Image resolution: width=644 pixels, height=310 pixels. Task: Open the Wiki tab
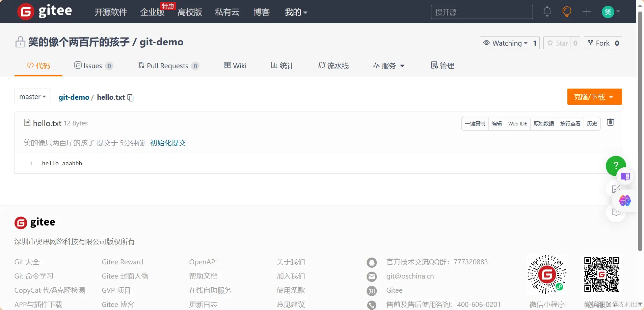(x=235, y=66)
